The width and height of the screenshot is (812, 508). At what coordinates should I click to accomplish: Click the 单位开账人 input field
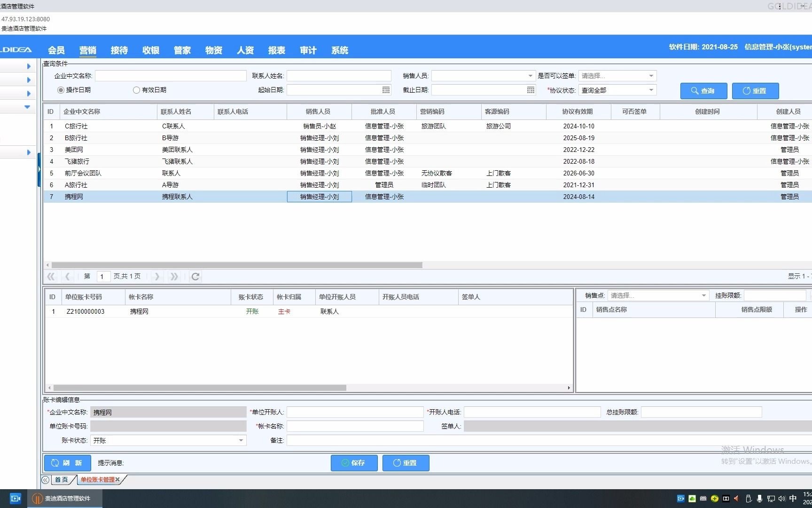click(x=355, y=412)
